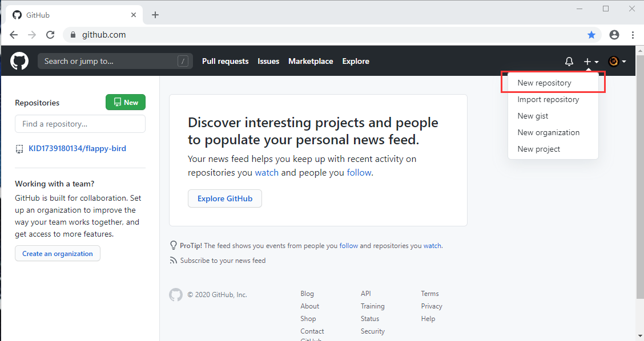This screenshot has width=644, height=341.
Task: Open the Privacy footer link
Action: 432,306
